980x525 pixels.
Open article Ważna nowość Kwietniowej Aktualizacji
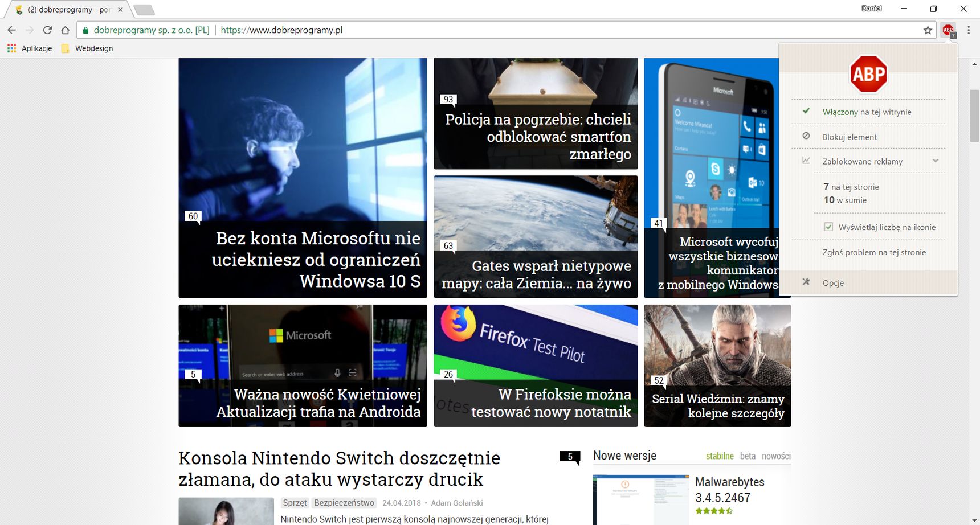[x=318, y=403]
